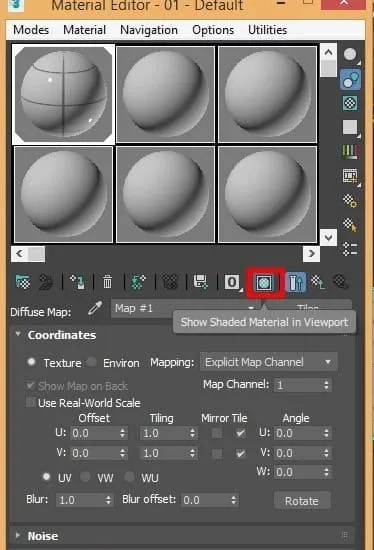Select the UV radio button

tap(46, 477)
